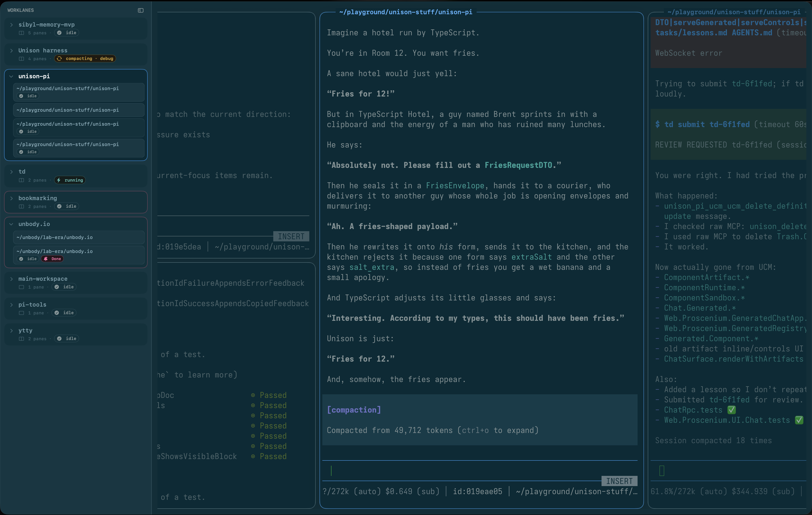Click the $0.649 (sub) cost entry
Viewport: 812px width, 515px height.
coord(412,492)
